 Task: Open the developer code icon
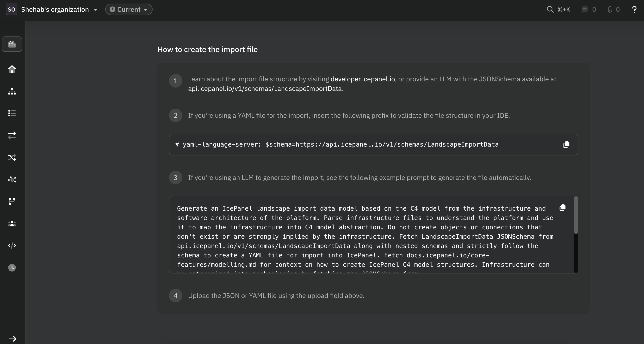(x=12, y=245)
